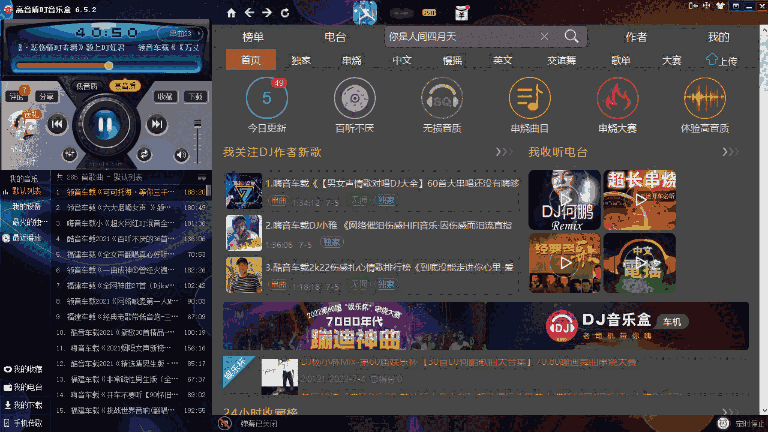Open the 评论 comments button
The height and width of the screenshot is (432, 768).
[18, 96]
